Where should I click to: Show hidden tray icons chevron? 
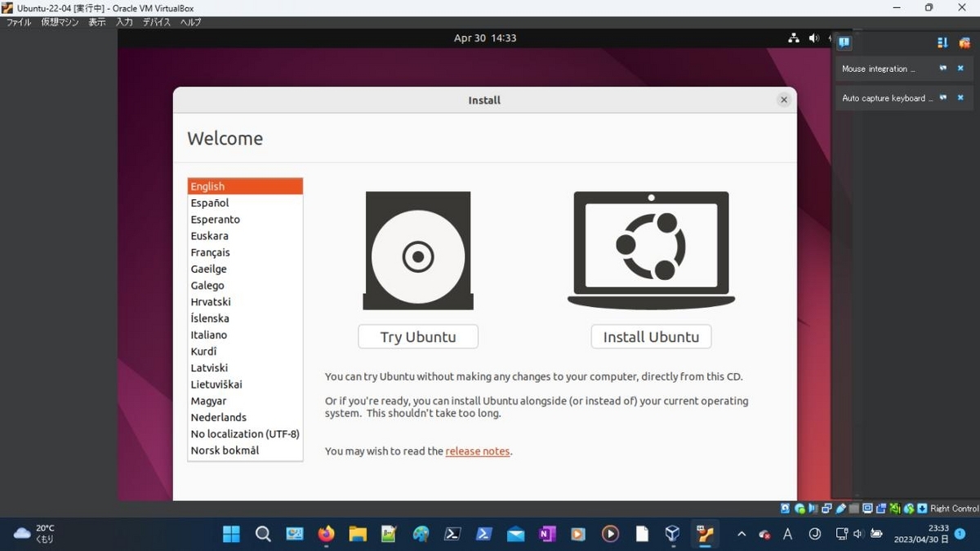coord(742,534)
